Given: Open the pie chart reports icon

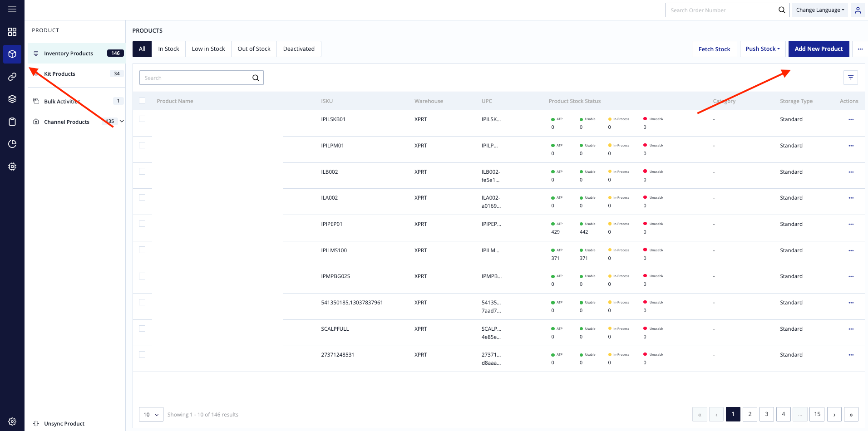Looking at the screenshot, I should coord(12,144).
